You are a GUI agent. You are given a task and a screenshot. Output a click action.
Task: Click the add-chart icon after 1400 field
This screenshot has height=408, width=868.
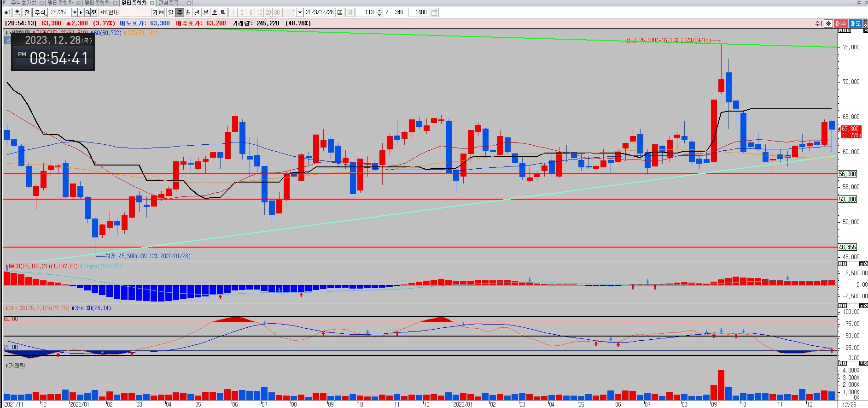(435, 12)
